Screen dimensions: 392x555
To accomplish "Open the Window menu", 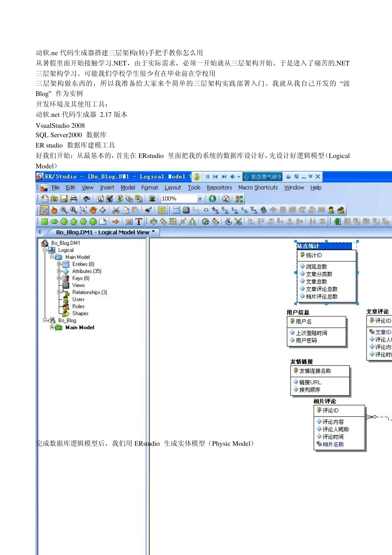I will (x=294, y=187).
